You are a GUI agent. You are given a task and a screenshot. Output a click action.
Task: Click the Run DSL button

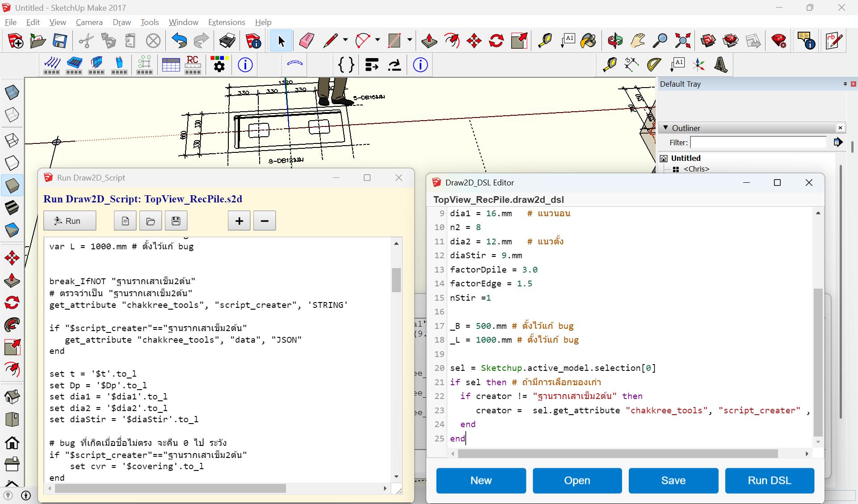770,480
